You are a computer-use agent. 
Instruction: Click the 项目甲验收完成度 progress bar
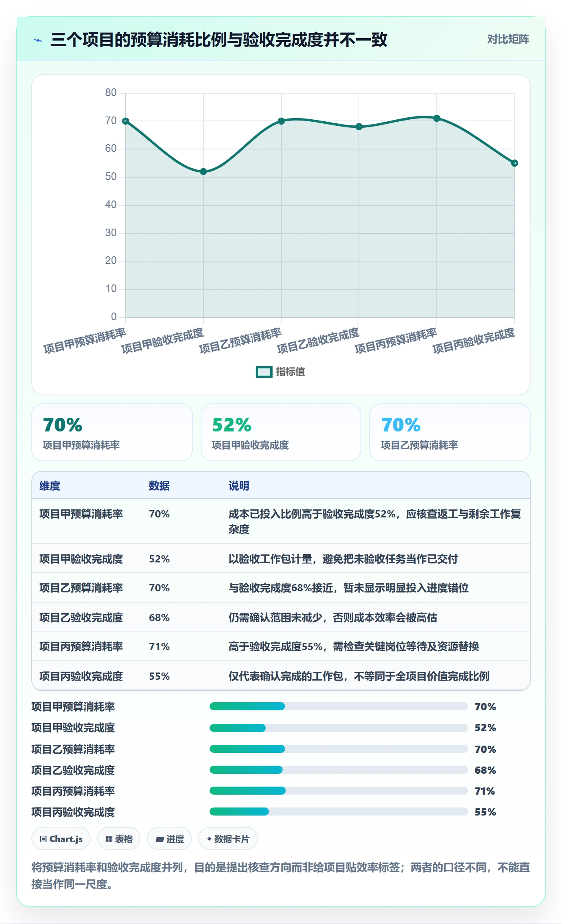[x=339, y=728]
